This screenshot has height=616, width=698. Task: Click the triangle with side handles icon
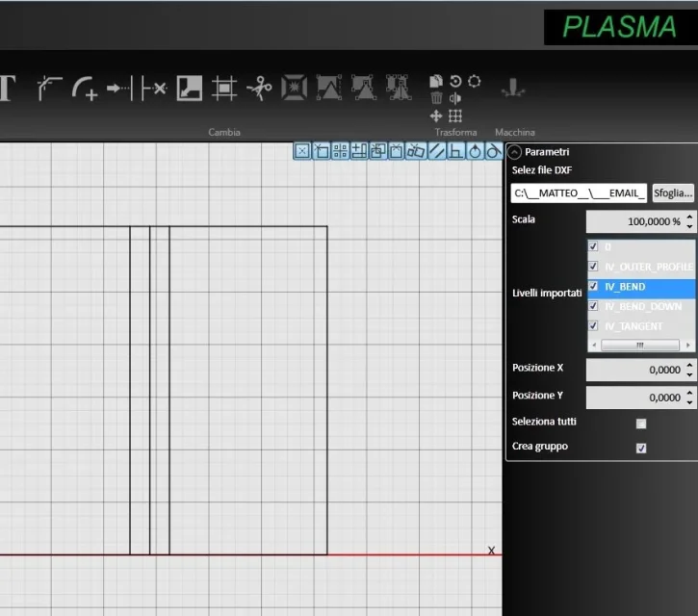point(329,88)
